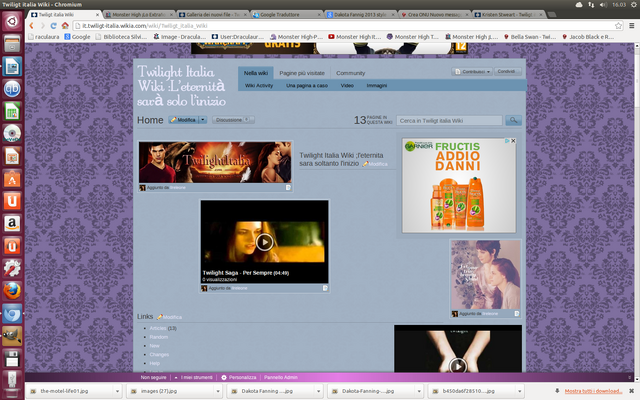Launch Firefox from the launcher

tap(12, 291)
